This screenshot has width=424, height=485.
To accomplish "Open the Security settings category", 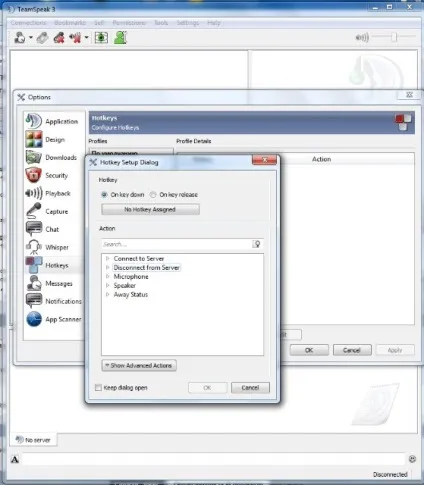I will coord(54,175).
